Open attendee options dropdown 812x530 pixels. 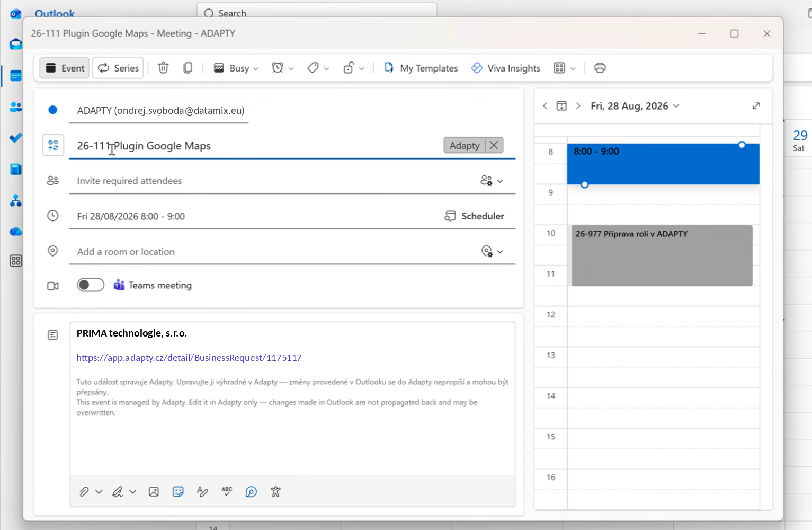[492, 181]
